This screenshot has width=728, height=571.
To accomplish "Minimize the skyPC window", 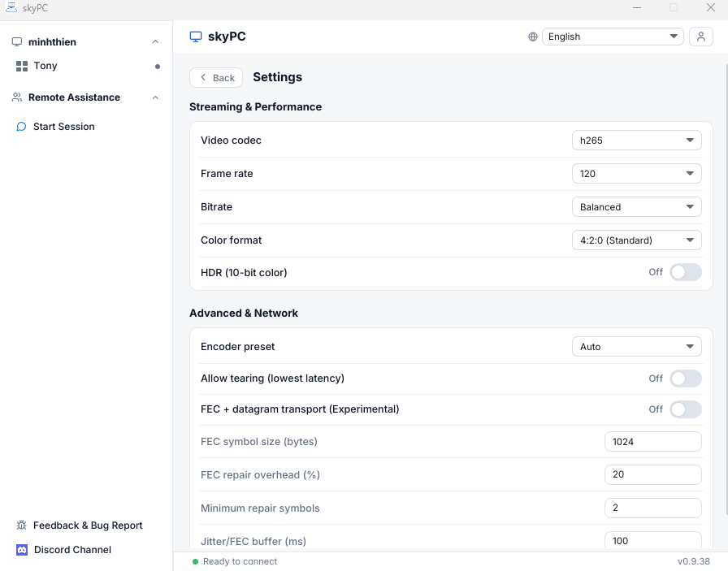I will (x=637, y=7).
